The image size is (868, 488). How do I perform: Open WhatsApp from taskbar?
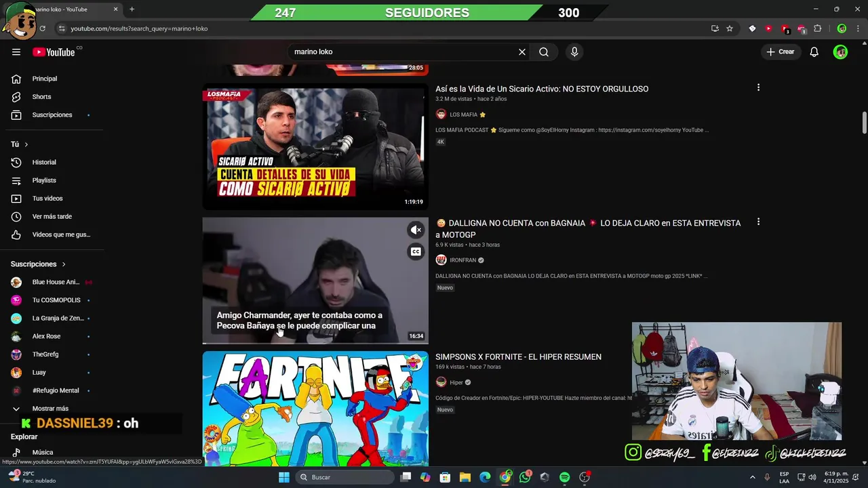[525, 477]
